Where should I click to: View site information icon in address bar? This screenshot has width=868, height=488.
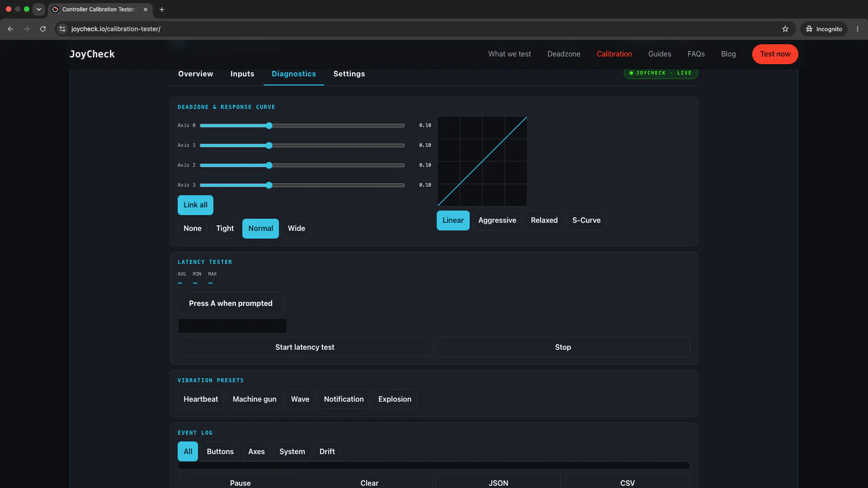point(62,29)
